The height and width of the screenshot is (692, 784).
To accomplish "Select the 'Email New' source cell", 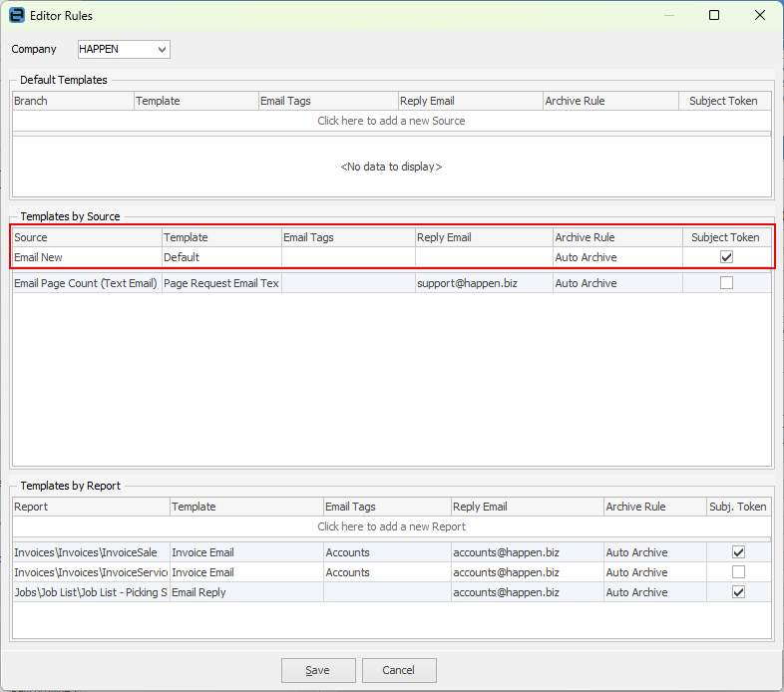I will click(88, 257).
